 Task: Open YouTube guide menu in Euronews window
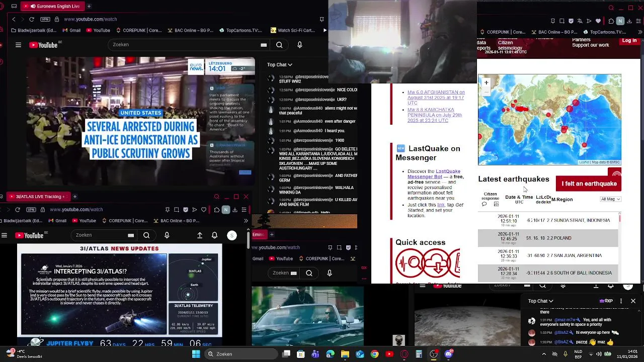click(18, 45)
